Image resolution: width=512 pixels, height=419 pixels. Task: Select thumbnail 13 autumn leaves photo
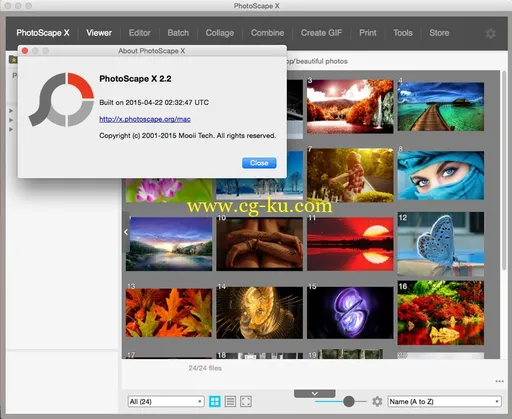point(169,313)
